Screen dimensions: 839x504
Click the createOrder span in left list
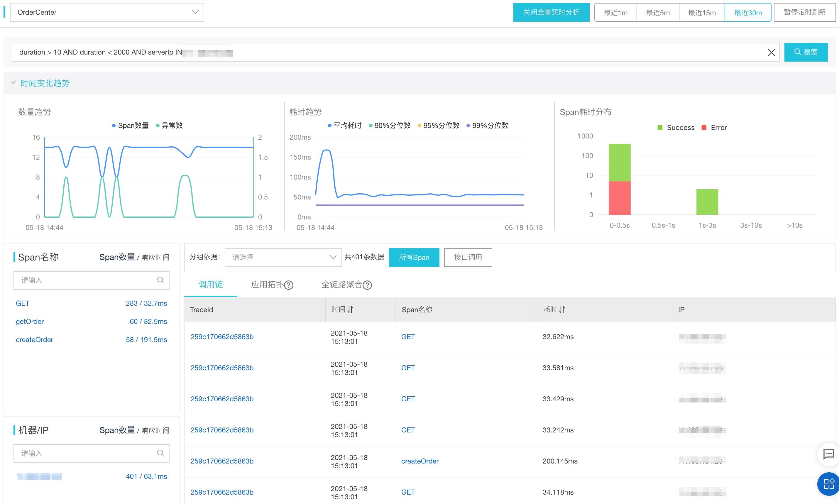click(x=35, y=340)
